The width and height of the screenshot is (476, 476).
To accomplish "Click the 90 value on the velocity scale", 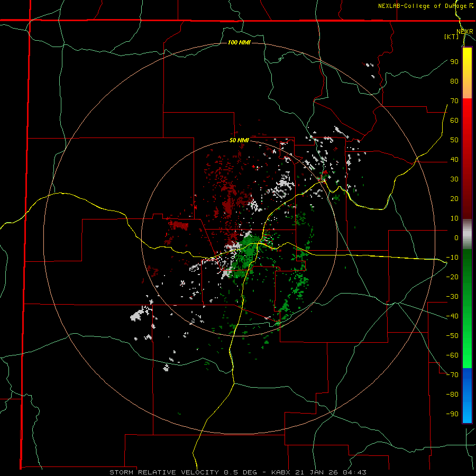I will [454, 62].
